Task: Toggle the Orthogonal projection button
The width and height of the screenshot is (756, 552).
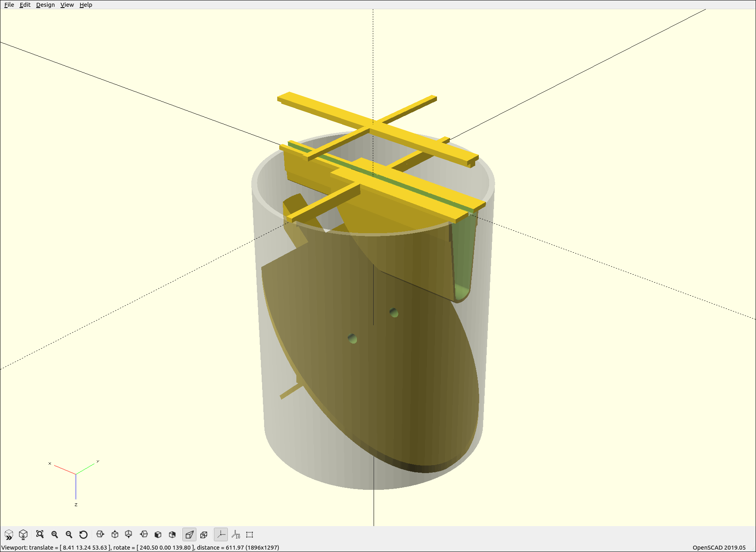Action: point(204,534)
